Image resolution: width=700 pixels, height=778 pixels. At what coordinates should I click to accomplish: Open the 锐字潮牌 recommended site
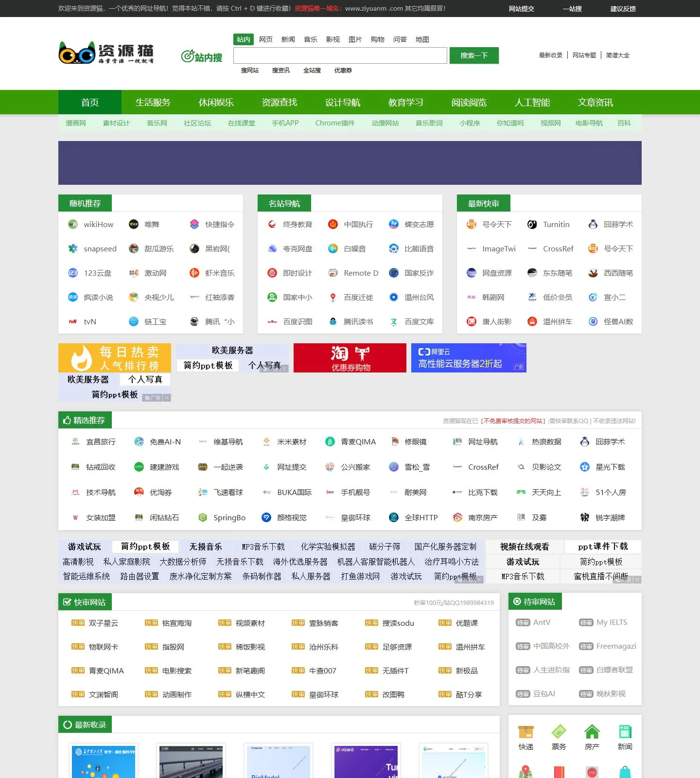tap(610, 517)
